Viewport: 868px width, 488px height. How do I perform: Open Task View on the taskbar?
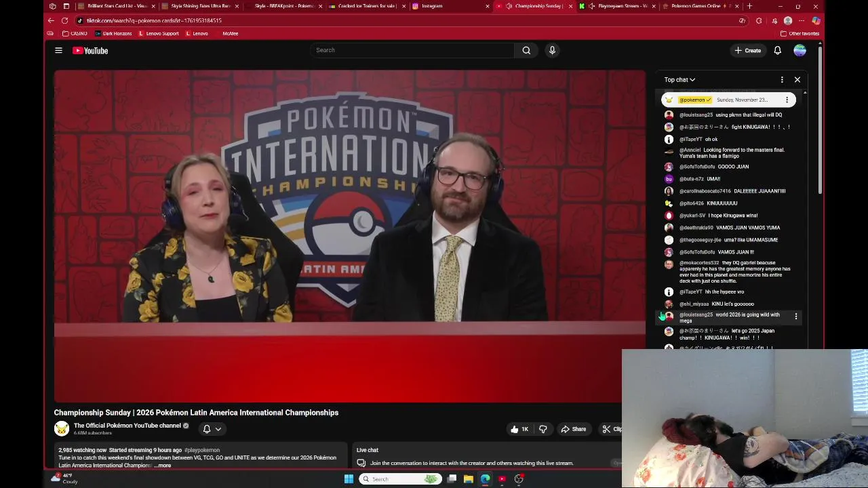pos(452,479)
